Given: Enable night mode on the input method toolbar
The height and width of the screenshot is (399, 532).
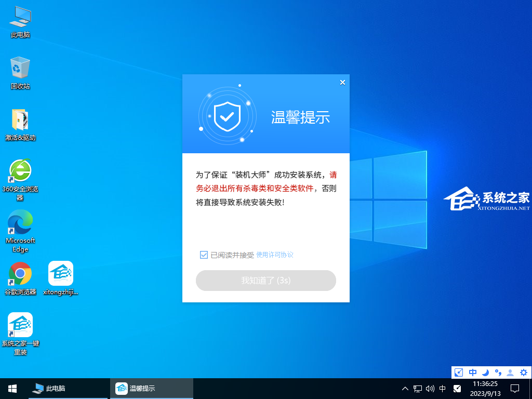Looking at the screenshot, I should click(485, 373).
